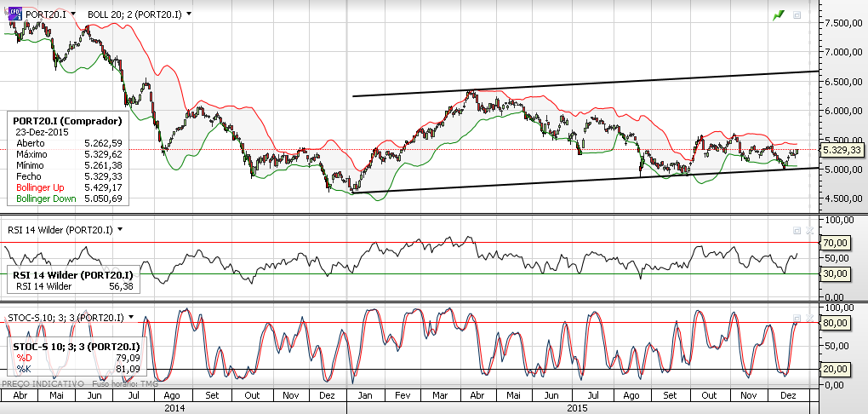Click the 23-Dez-2015 date in info box
Screen dimensions: 868x414
40,132
